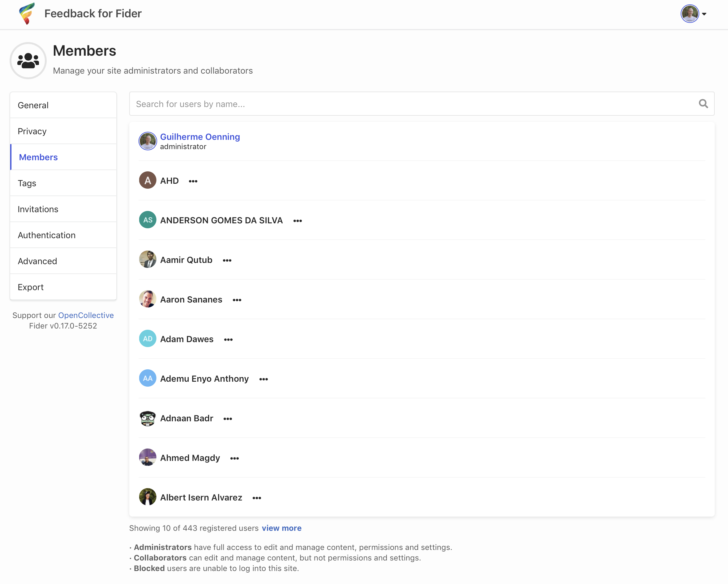
Task: Click the view more link
Action: (282, 528)
